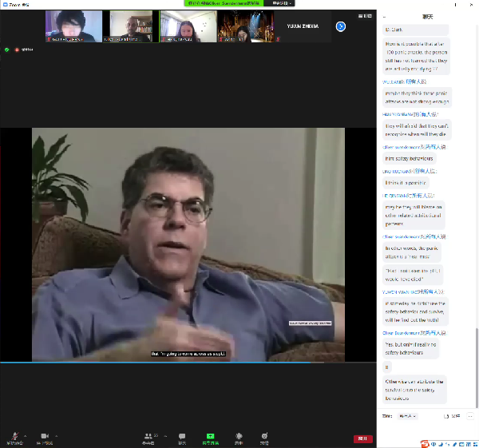Open the Reactions emoji menu
Image resolution: width=479 pixels, height=448 pixels.
coord(264,436)
